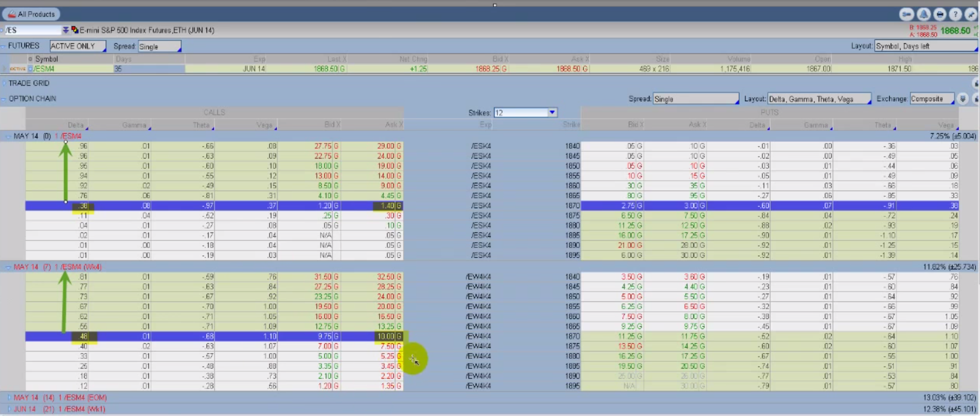Click the /EW4K4 Exp cell on the 1870 row
The image size is (980, 416).
coord(478,336)
